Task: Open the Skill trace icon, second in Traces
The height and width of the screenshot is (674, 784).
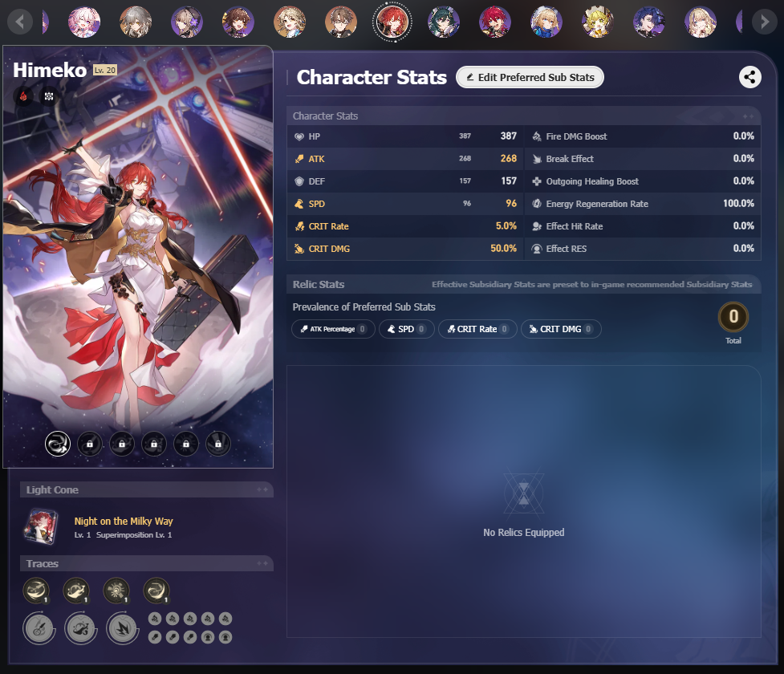Action: coord(76,591)
